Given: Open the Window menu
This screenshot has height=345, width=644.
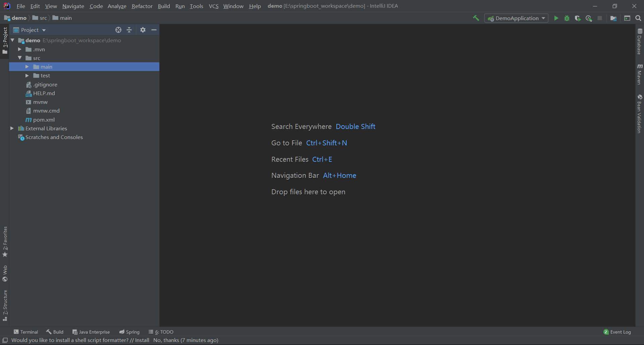Looking at the screenshot, I should coord(233,6).
